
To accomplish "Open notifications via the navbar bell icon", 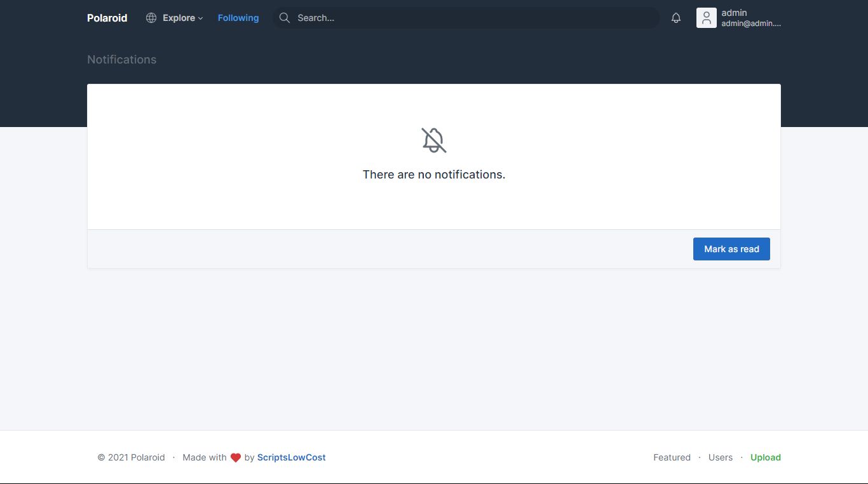I will (676, 18).
